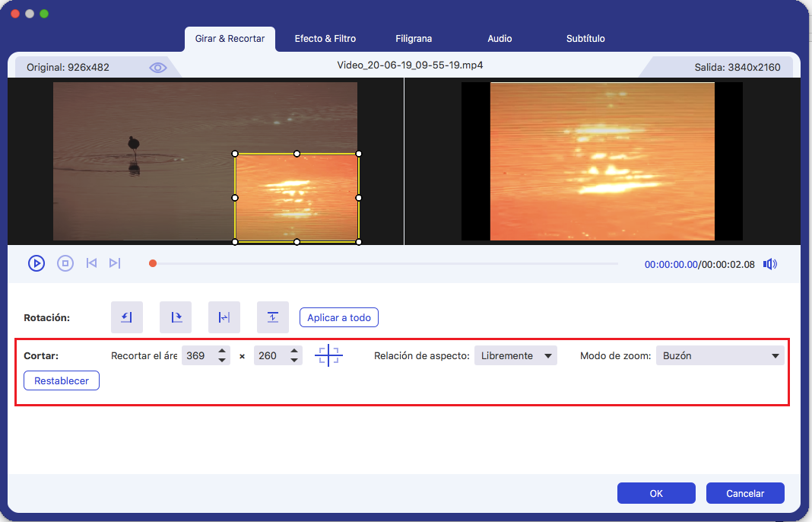This screenshot has height=522, width=812.
Task: Click the playback progress bar track
Action: 385,264
